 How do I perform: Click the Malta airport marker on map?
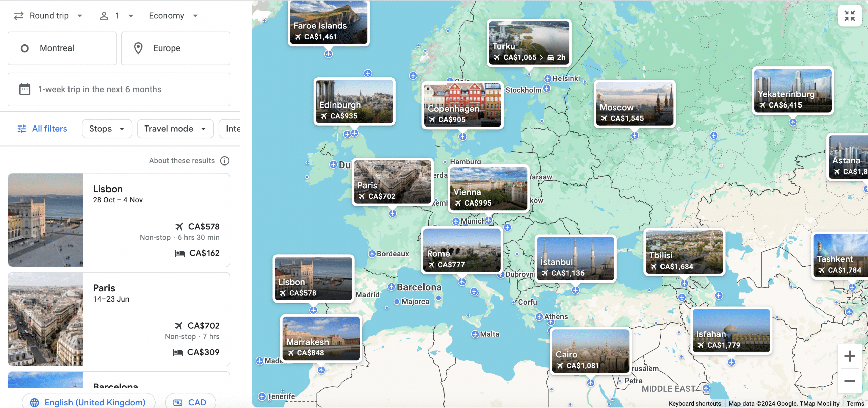pos(475,334)
